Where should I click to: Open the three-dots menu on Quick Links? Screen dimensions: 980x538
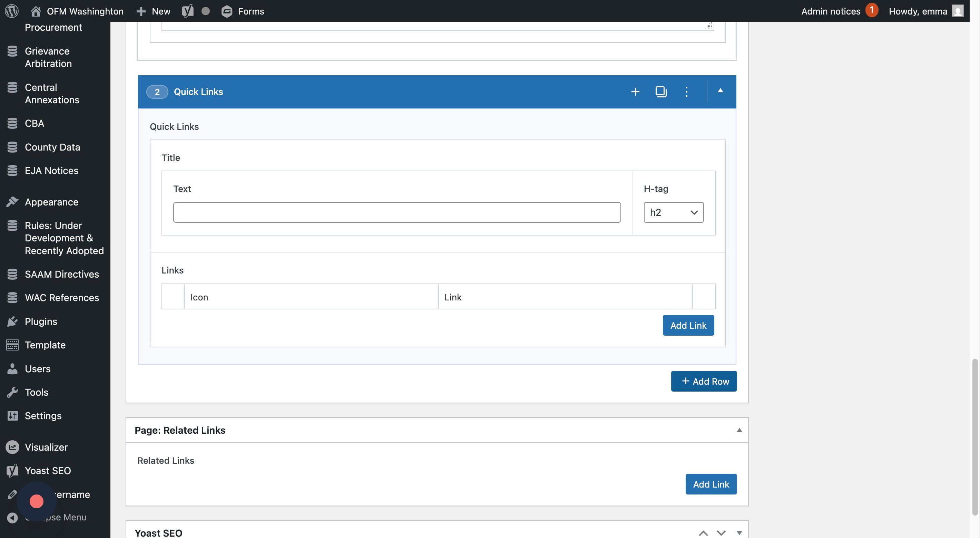pyautogui.click(x=686, y=92)
